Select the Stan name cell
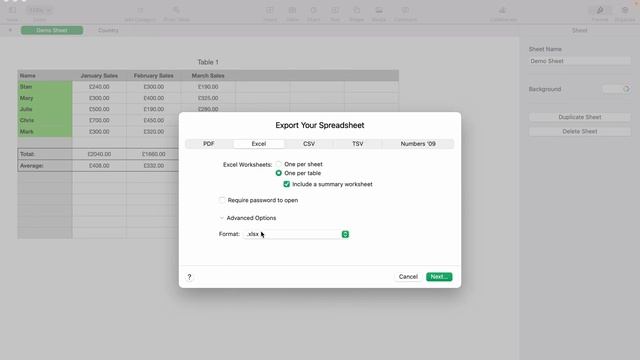The height and width of the screenshot is (360, 640). [x=45, y=87]
